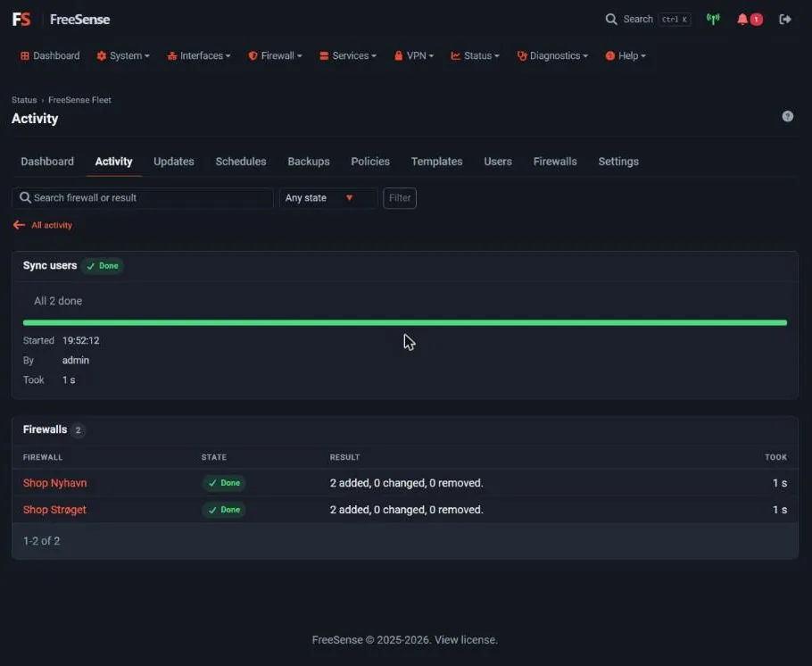Click the result text in Shop Strøget row
Viewport: 812px width, 666px height.
coord(407,510)
